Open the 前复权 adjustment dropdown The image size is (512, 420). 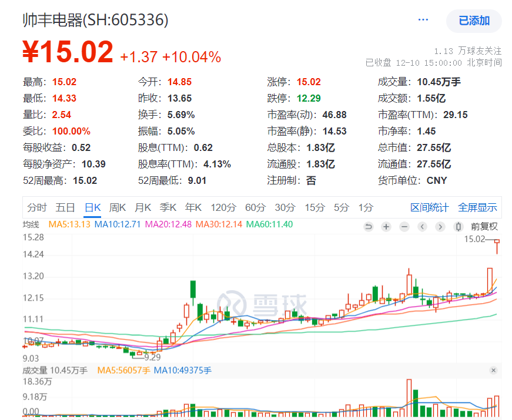point(484,227)
